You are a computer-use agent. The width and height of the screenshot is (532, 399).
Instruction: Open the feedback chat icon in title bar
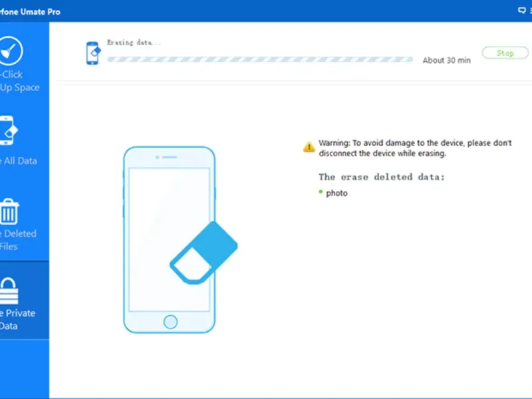click(521, 11)
